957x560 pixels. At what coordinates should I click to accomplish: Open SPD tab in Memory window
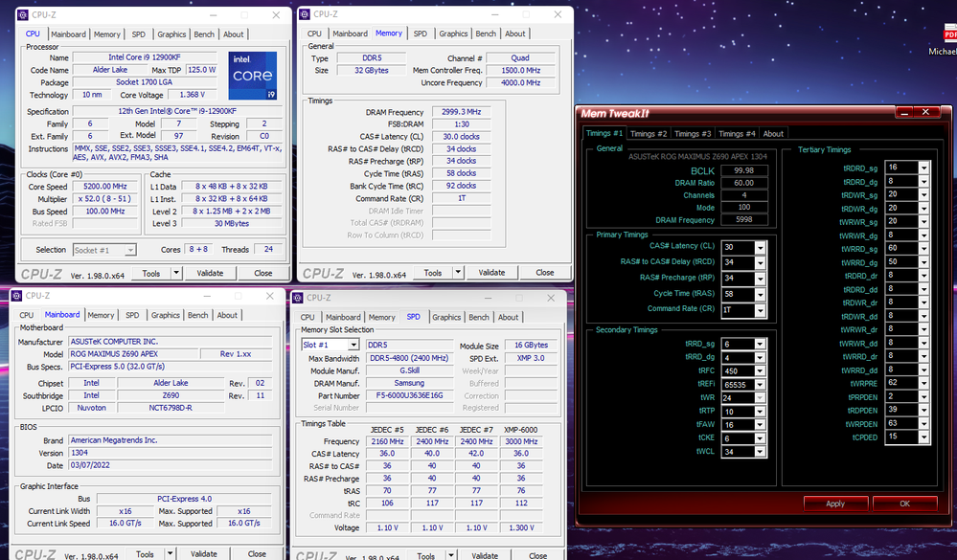click(x=420, y=34)
